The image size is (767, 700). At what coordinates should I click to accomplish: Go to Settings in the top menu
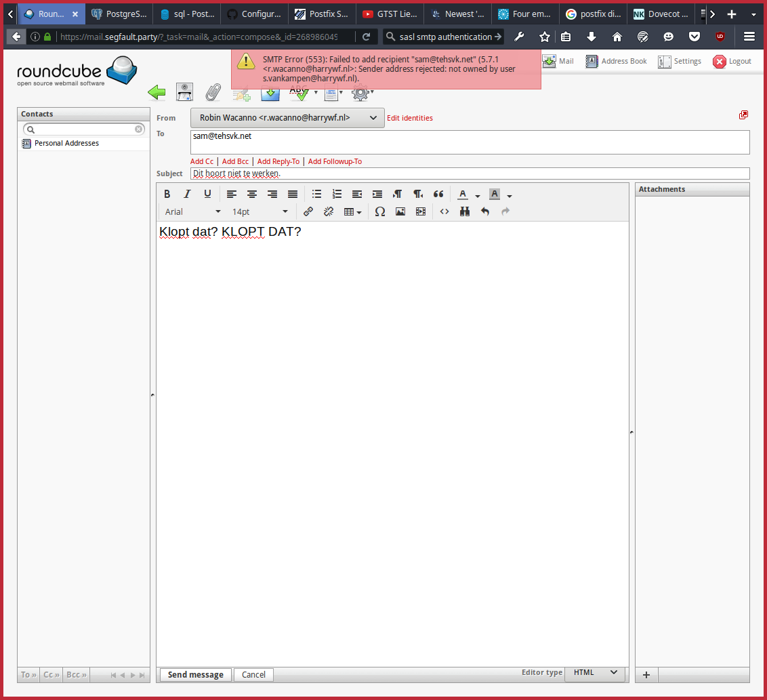tap(679, 62)
